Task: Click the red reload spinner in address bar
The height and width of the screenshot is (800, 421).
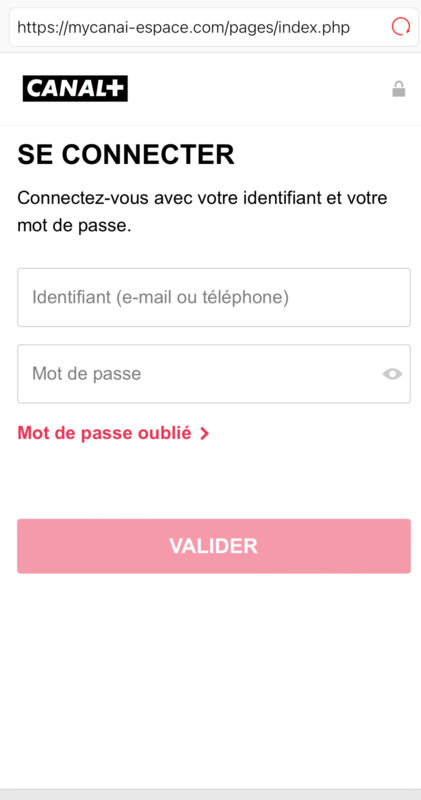Action: tap(401, 27)
